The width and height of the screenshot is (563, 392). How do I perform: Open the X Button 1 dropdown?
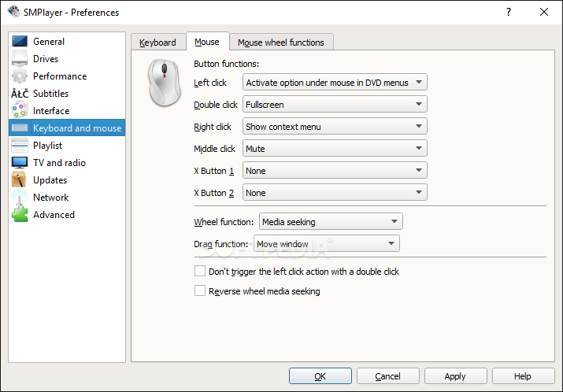(x=335, y=171)
